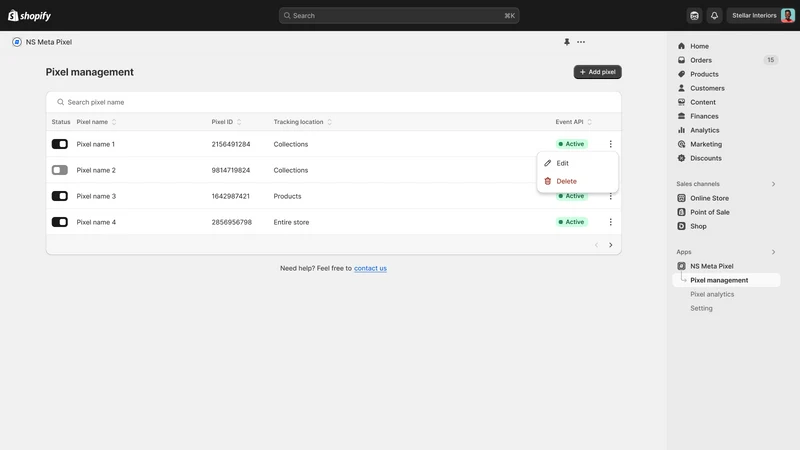800x450 pixels.
Task: Disable the Pixel name 1 toggle
Action: [60, 144]
